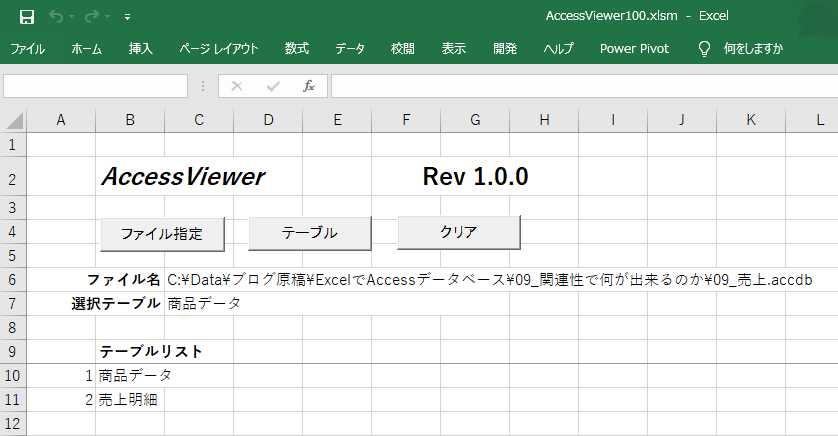Click 売上明細 in table list row 11

click(128, 400)
